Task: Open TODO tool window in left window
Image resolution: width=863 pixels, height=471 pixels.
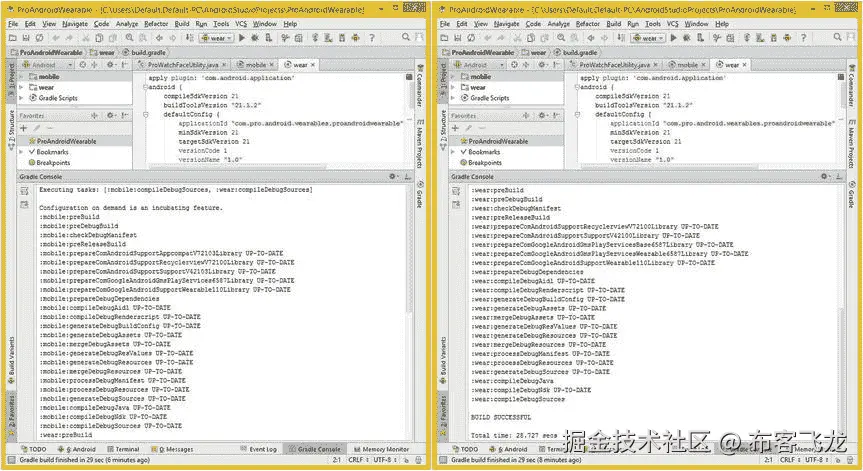Action: click(x=33, y=450)
